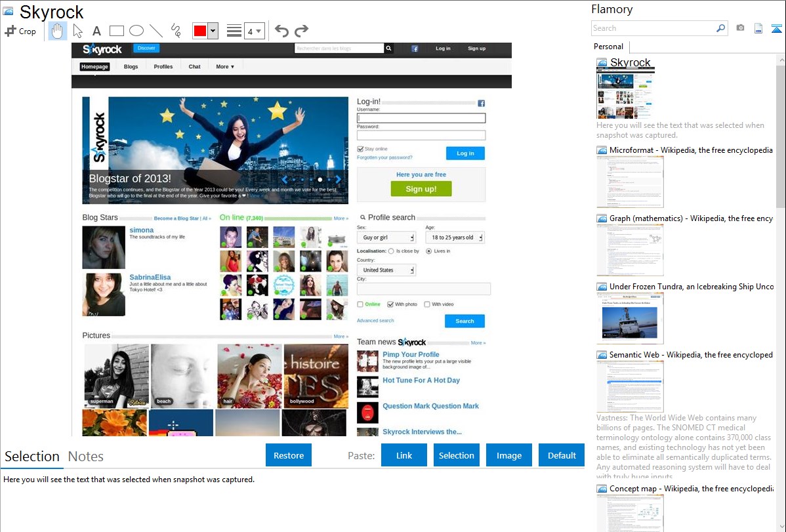Select the freehand scribble tool
Screen dimensions: 786x532
[x=176, y=31]
